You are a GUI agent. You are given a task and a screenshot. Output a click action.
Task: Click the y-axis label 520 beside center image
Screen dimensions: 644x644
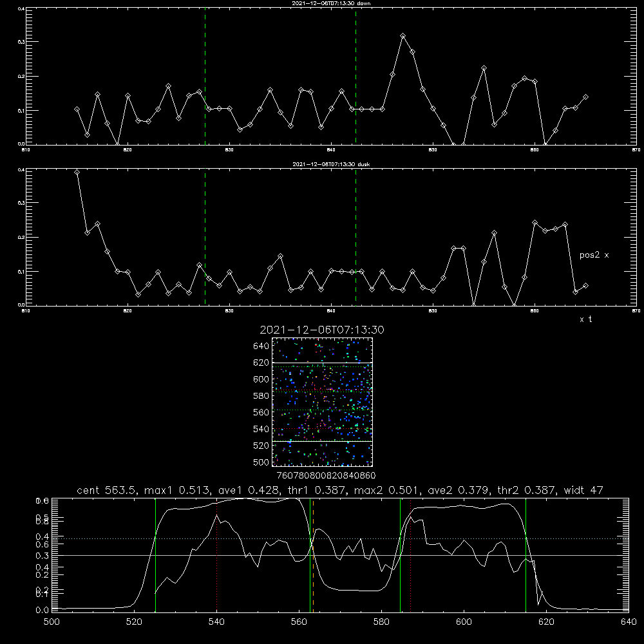click(x=261, y=446)
